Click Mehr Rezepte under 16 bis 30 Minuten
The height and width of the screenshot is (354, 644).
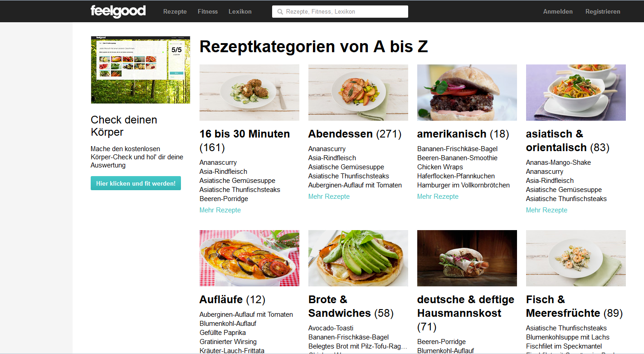pos(220,210)
